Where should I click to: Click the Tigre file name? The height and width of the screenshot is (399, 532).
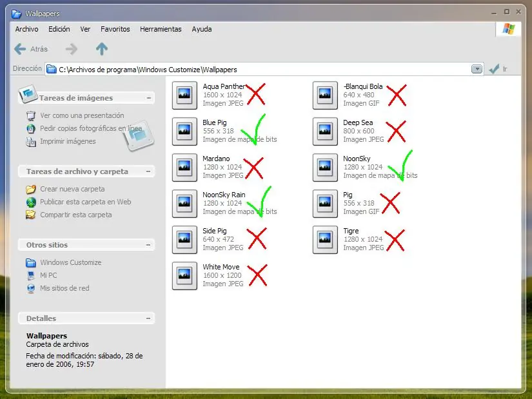[x=351, y=231]
